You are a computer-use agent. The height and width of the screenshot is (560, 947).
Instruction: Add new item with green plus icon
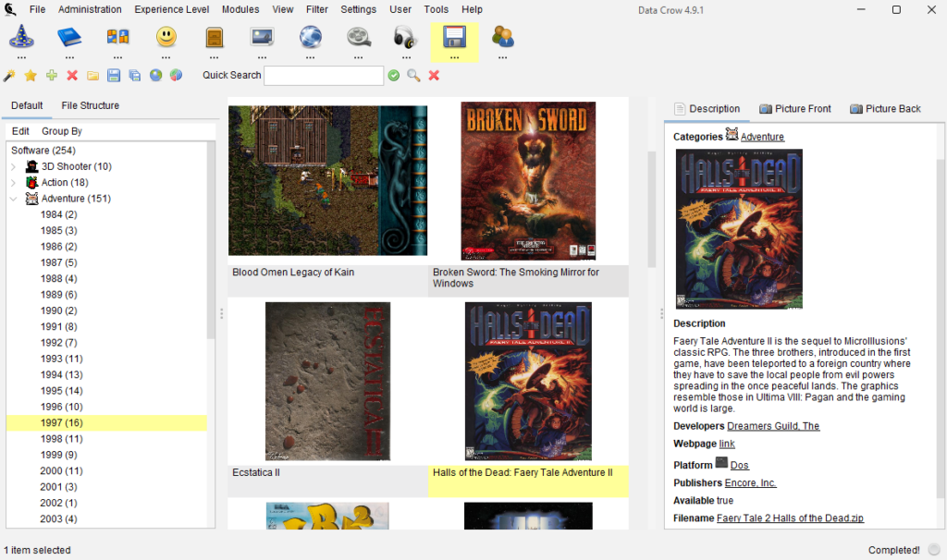(x=52, y=76)
